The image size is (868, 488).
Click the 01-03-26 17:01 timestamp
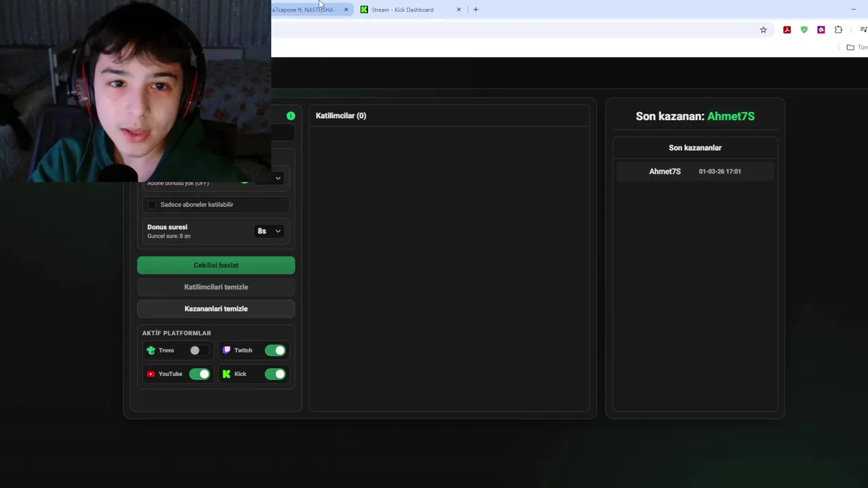point(720,171)
